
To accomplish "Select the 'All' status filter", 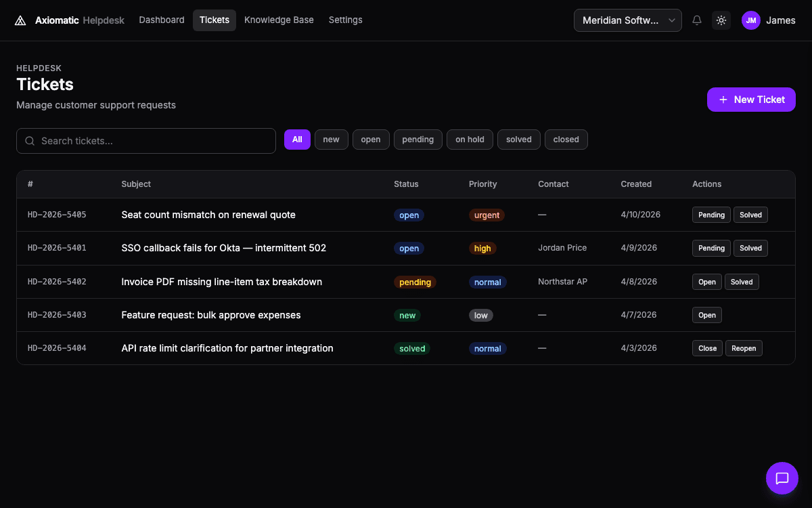I will 297,140.
